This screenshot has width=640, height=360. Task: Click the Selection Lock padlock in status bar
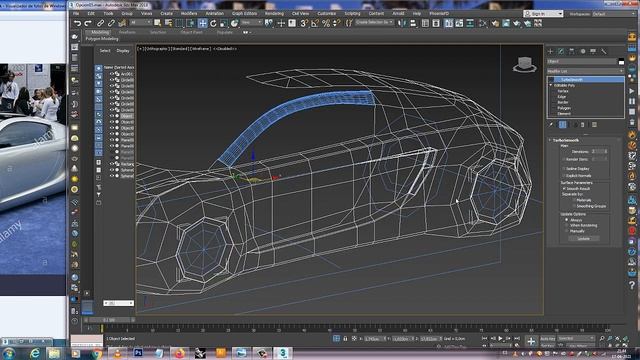[x=345, y=338]
